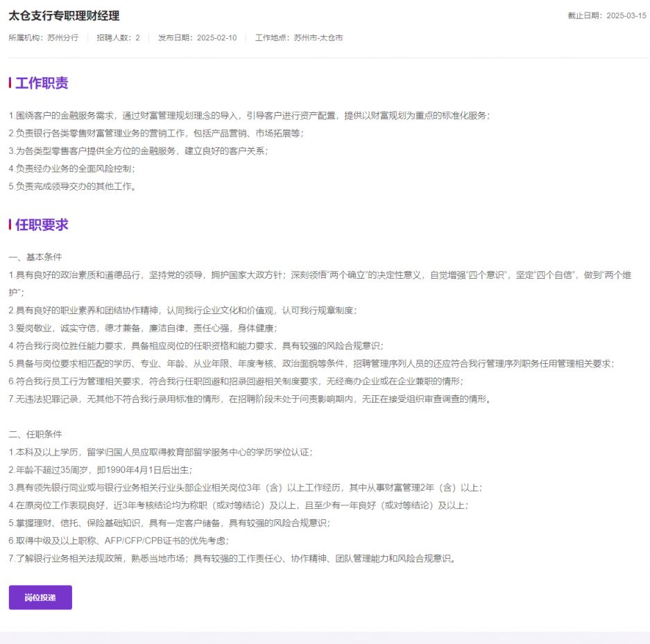Click the separator after 招聘人数

click(148, 38)
